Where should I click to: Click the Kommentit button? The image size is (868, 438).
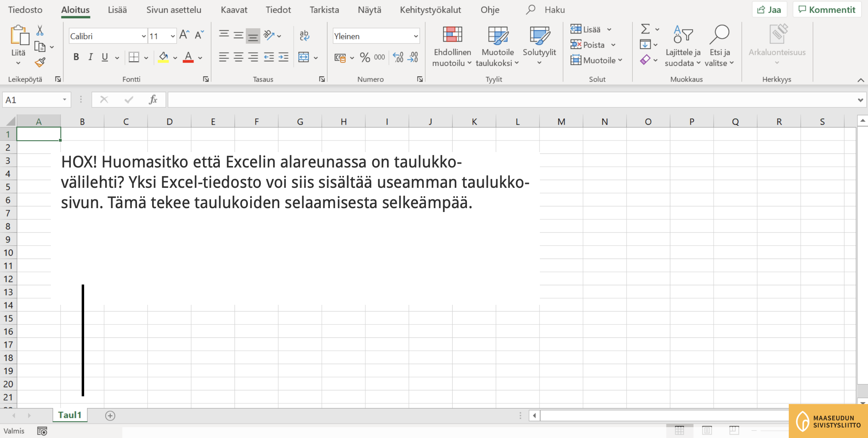pos(827,10)
